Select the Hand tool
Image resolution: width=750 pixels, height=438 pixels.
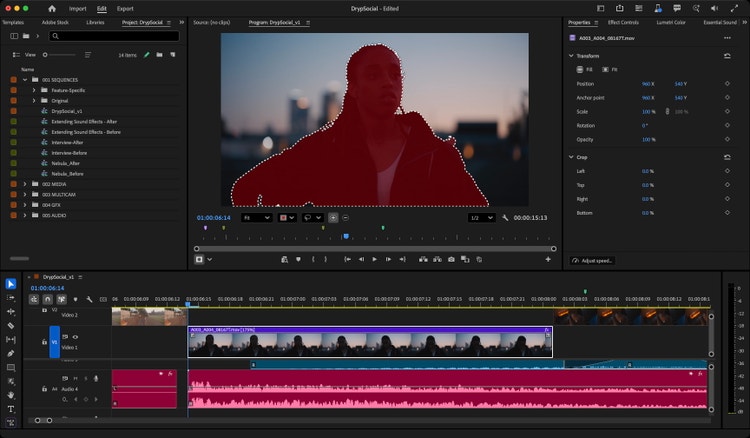11,395
